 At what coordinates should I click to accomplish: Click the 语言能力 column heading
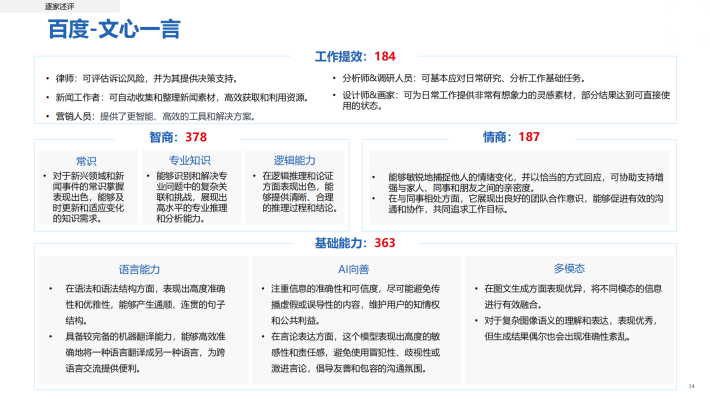click(139, 269)
